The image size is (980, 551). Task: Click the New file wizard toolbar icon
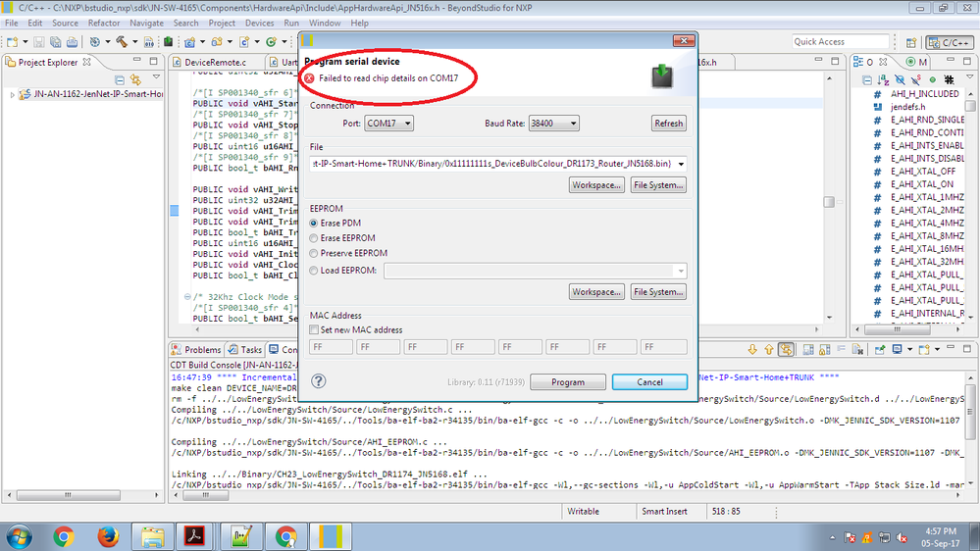[x=13, y=42]
